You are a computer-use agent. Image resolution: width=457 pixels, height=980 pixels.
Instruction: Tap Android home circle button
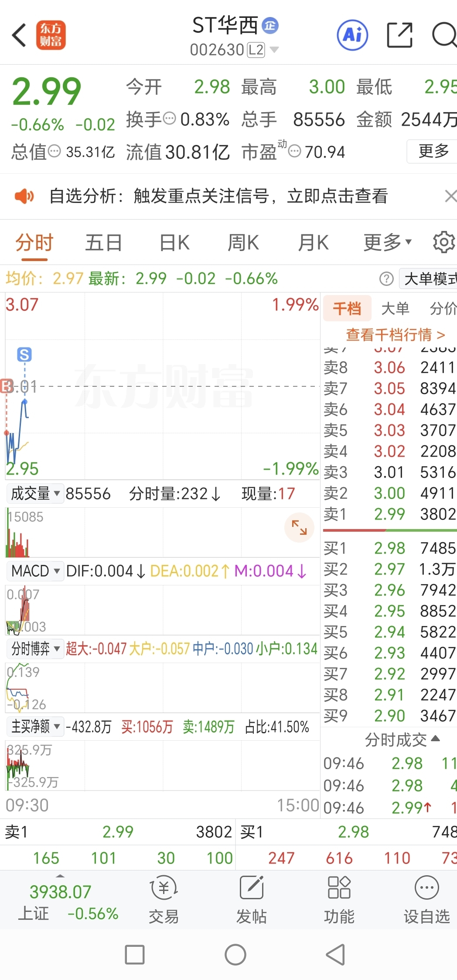235,955
